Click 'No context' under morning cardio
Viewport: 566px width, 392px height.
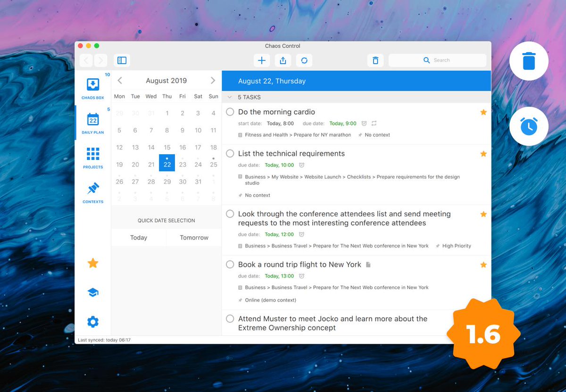[x=377, y=135]
